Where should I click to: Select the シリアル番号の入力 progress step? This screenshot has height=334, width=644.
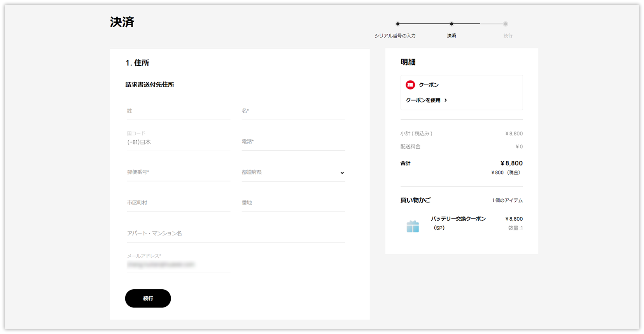coord(395,36)
